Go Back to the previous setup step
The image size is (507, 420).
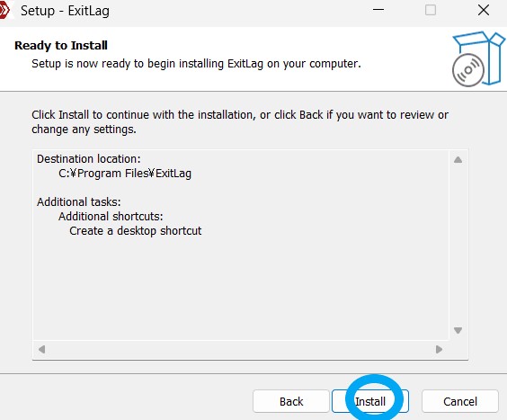[291, 401]
